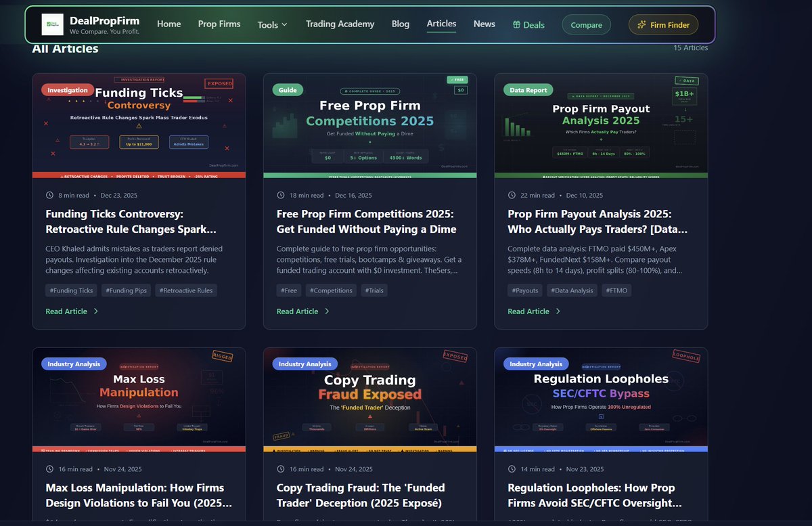Screen dimensions: 812x526
Task: Click clock icon next to 18 min read
Action: point(281,195)
